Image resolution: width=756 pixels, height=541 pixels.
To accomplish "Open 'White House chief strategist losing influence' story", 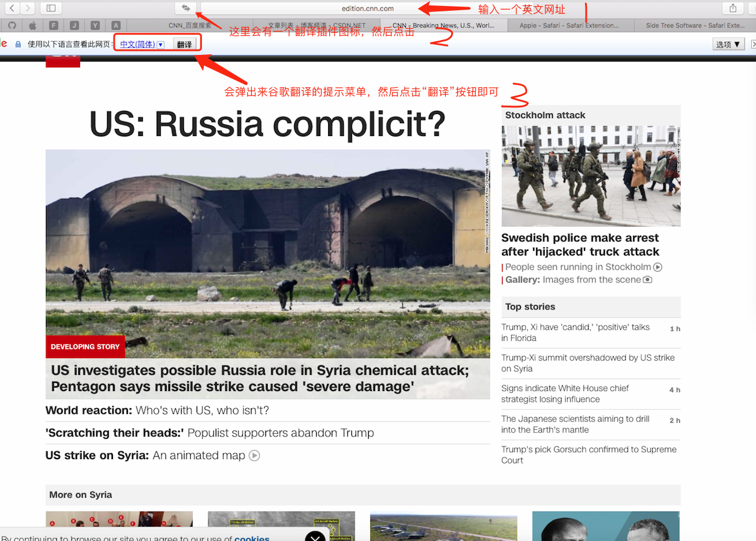I will 565,394.
